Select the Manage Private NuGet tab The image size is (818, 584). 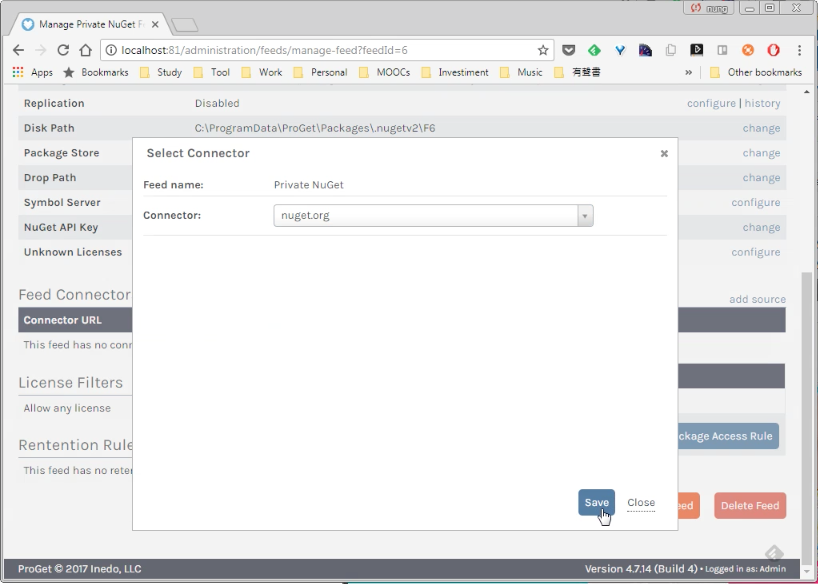(90, 24)
